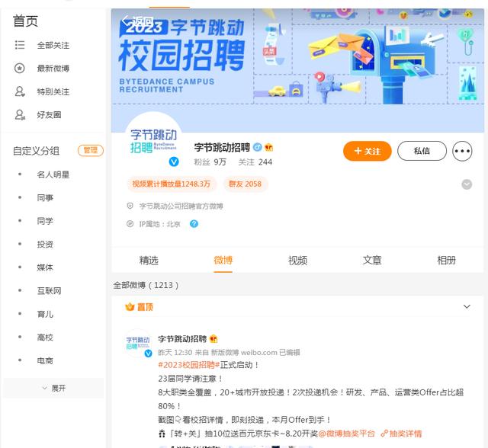Screen dimensions: 488x448
Task: Click the 管理 groups manage button
Action: [x=91, y=151]
